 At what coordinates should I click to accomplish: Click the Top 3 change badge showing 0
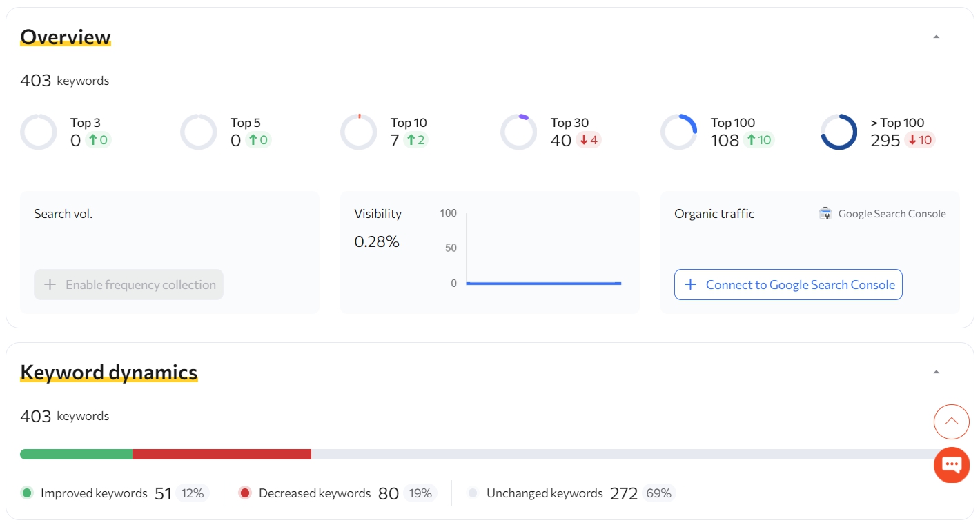98,140
